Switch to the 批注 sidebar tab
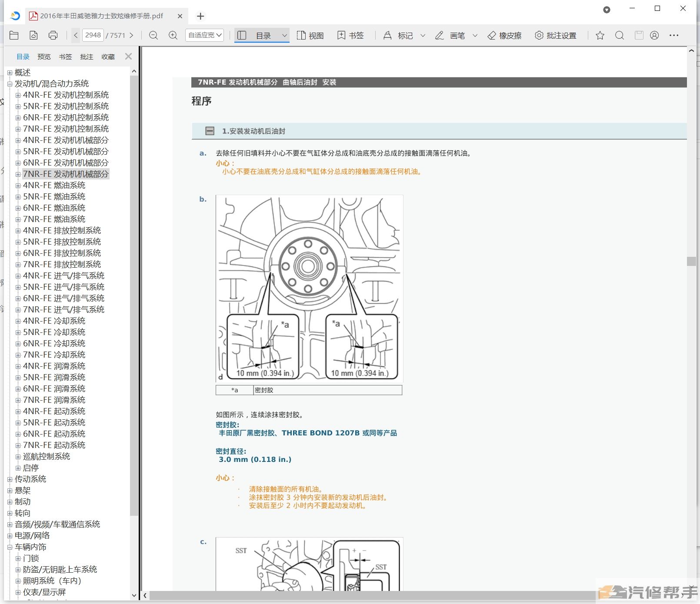 tap(87, 57)
